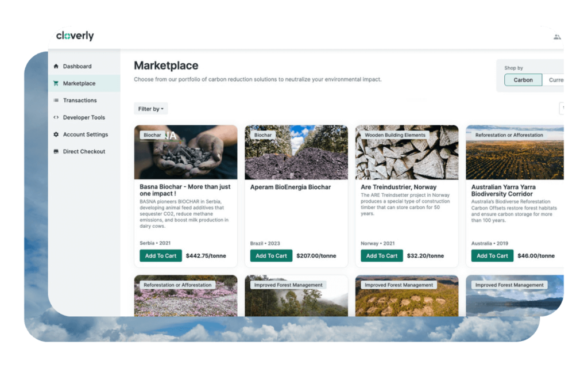The width and height of the screenshot is (588, 368).
Task: Click price $207.00/tonne
Action: (316, 256)
